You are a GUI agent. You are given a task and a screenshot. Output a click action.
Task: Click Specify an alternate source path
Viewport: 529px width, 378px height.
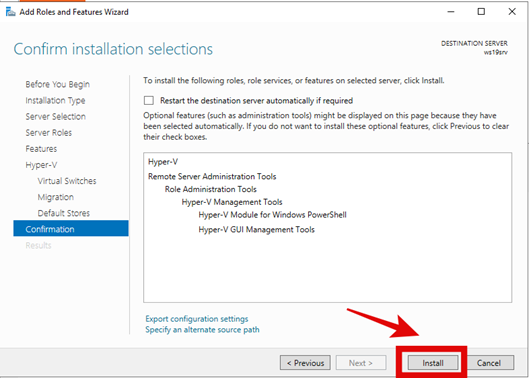pos(202,330)
